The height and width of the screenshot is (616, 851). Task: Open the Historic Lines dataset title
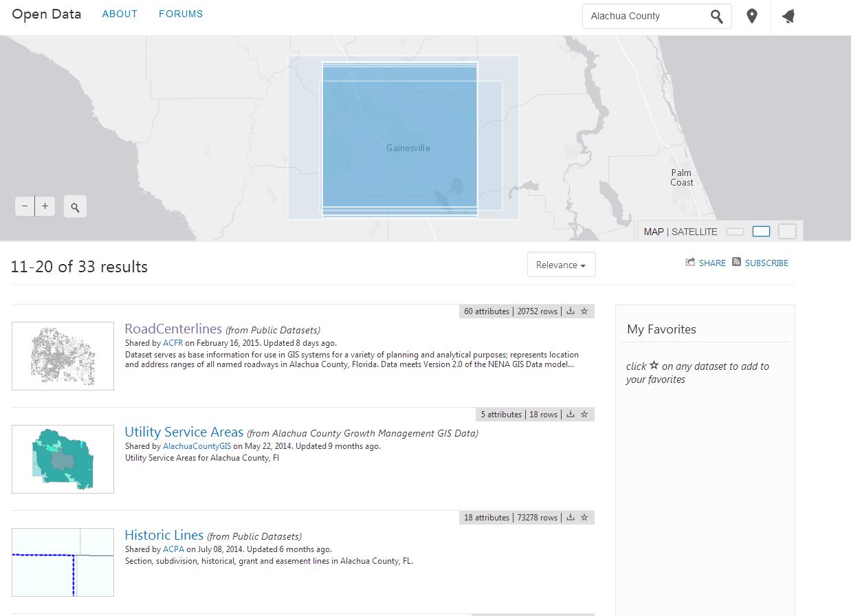pyautogui.click(x=164, y=535)
